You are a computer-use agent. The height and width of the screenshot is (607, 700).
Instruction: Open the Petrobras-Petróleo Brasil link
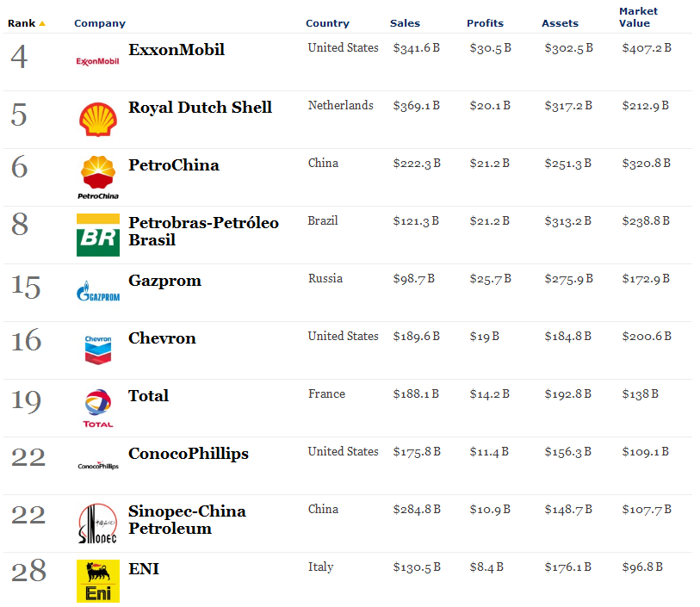(203, 232)
